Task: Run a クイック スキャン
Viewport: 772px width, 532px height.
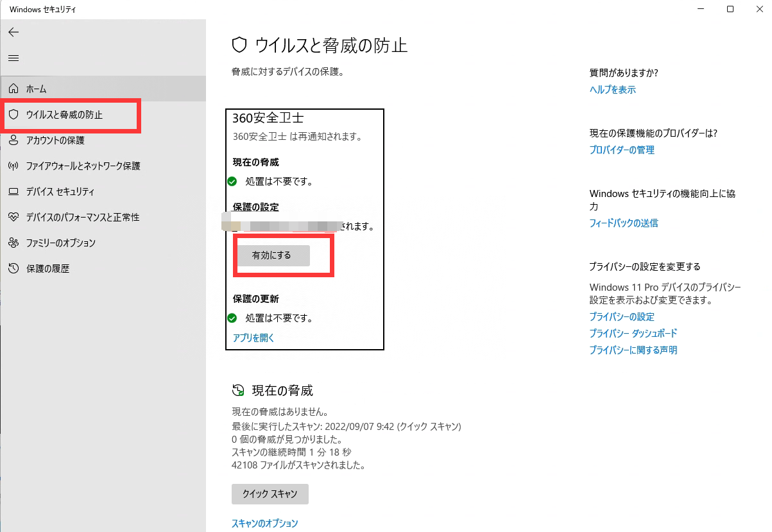Action: click(x=270, y=494)
